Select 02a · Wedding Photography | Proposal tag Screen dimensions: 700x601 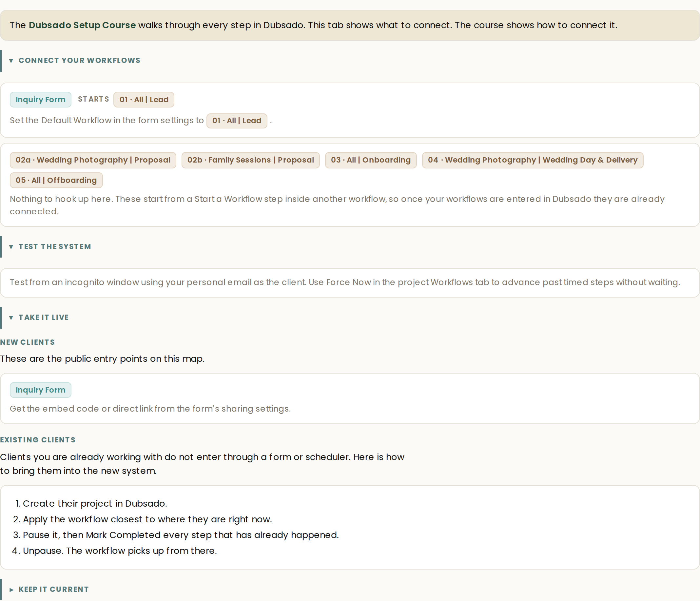[x=93, y=160]
